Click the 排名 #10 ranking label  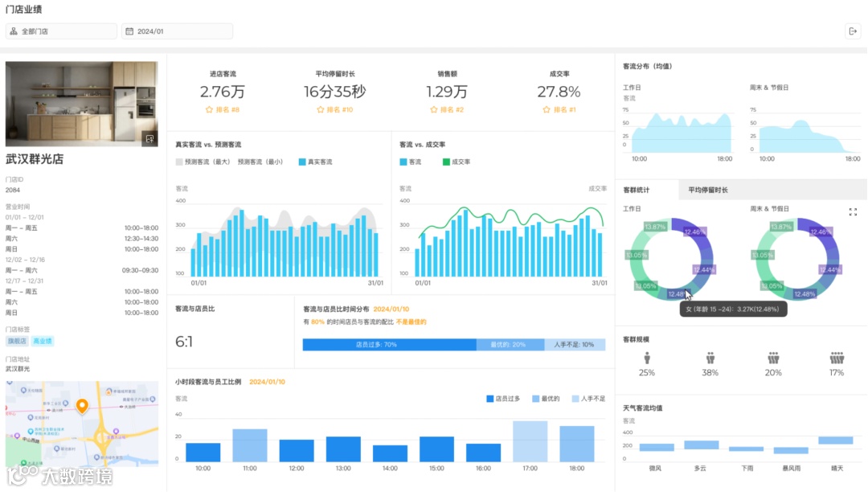click(x=340, y=109)
